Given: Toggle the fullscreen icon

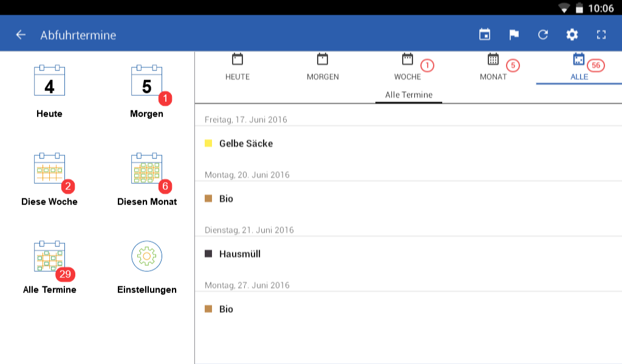Looking at the screenshot, I should tap(601, 35).
